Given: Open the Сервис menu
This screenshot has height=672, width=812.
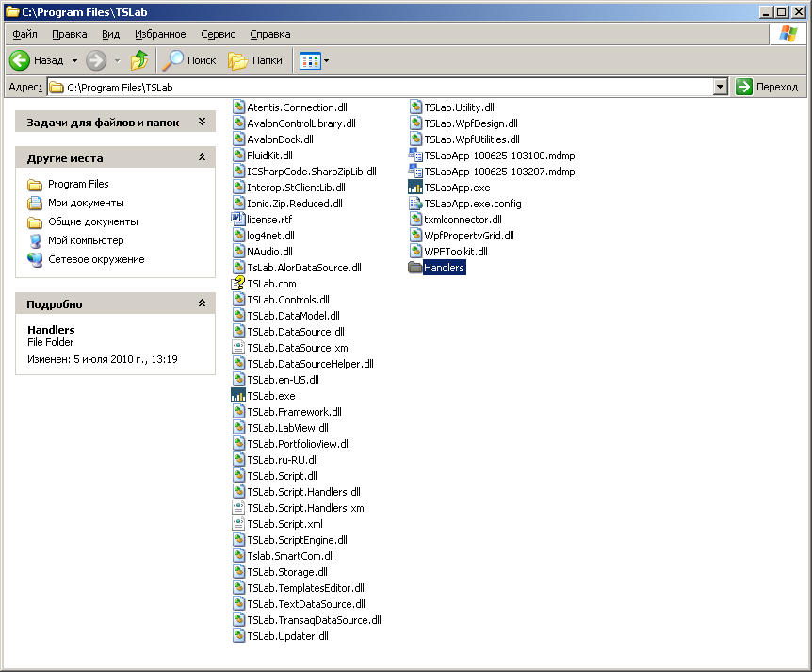Looking at the screenshot, I should 218,34.
